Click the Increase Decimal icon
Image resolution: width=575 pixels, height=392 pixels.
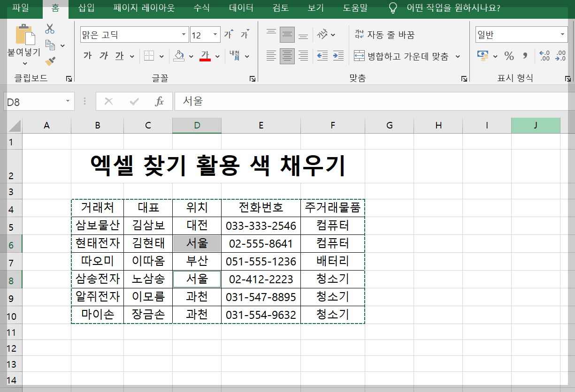(545, 55)
